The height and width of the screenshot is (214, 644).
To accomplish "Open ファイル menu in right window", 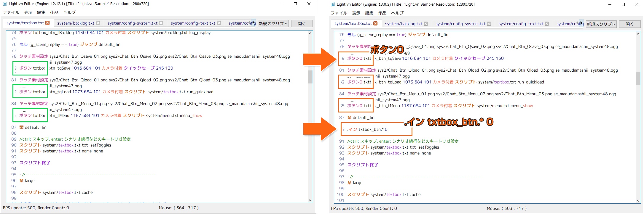I will coord(339,13).
